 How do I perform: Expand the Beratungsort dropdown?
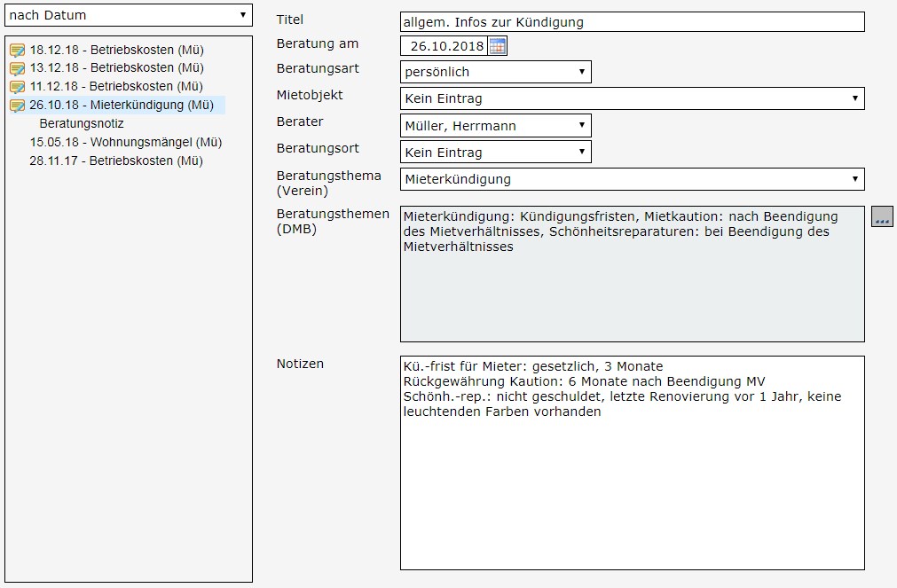coord(495,153)
